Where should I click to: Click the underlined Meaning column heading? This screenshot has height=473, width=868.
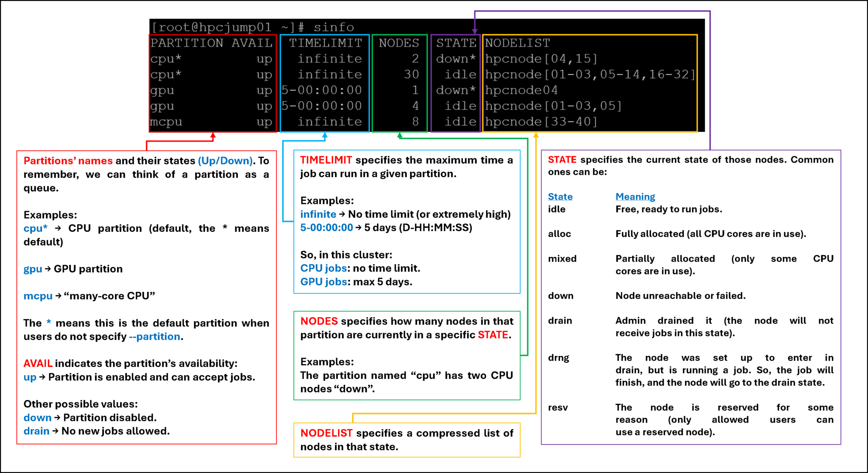click(635, 197)
